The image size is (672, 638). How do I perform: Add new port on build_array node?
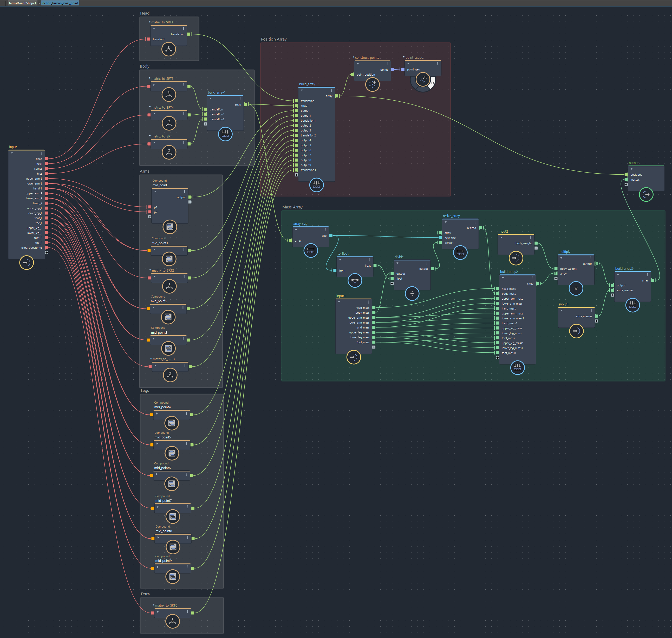tap(296, 175)
